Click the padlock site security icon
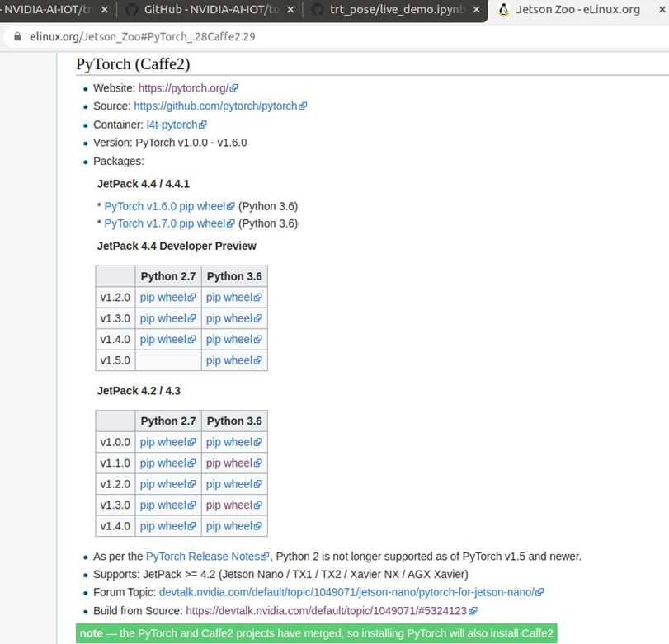 tap(17, 36)
